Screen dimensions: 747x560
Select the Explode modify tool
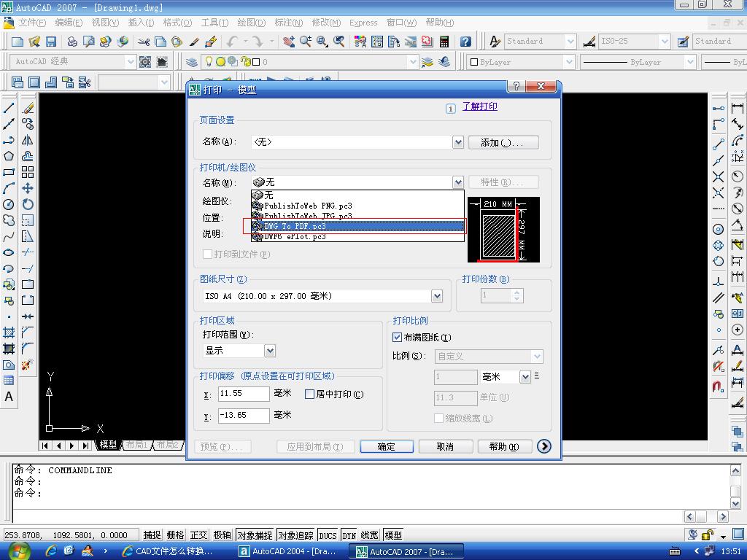coord(28,365)
